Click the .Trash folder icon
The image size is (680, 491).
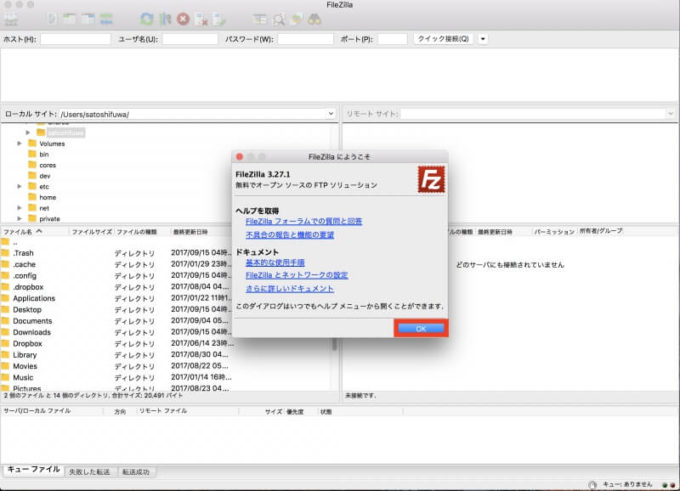point(5,253)
